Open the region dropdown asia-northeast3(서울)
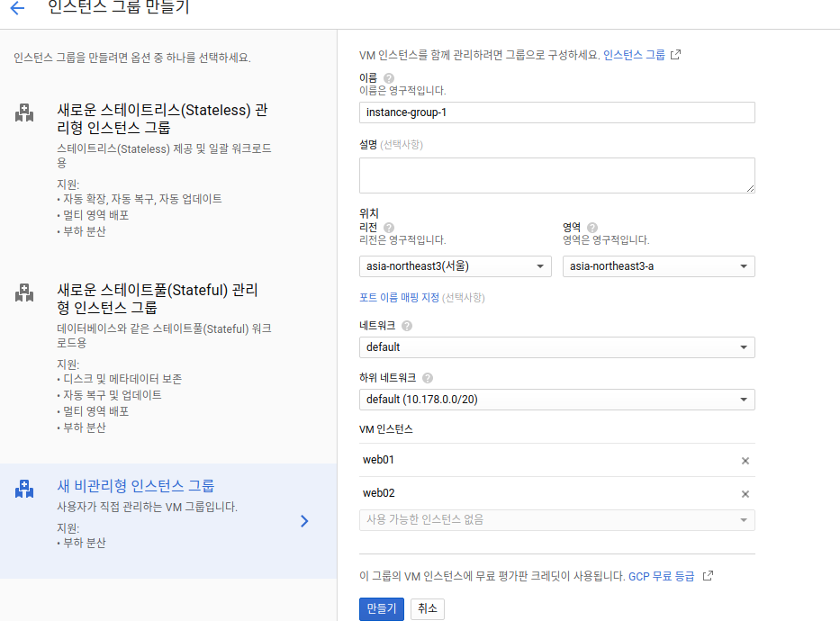This screenshot has height=621, width=840. click(x=456, y=266)
